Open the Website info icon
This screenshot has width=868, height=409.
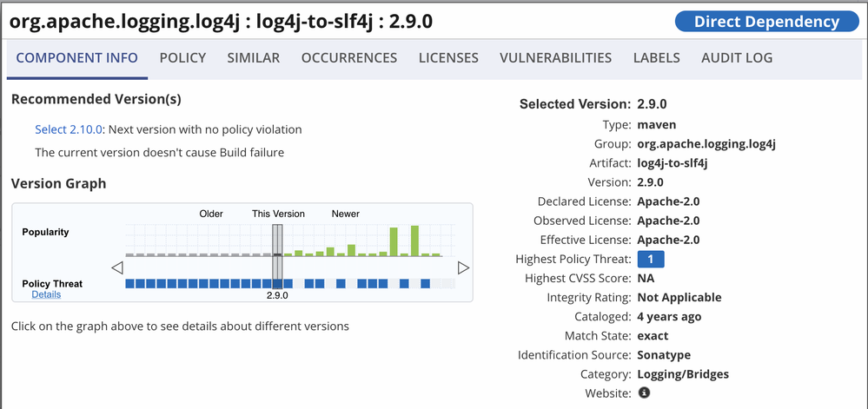(644, 393)
